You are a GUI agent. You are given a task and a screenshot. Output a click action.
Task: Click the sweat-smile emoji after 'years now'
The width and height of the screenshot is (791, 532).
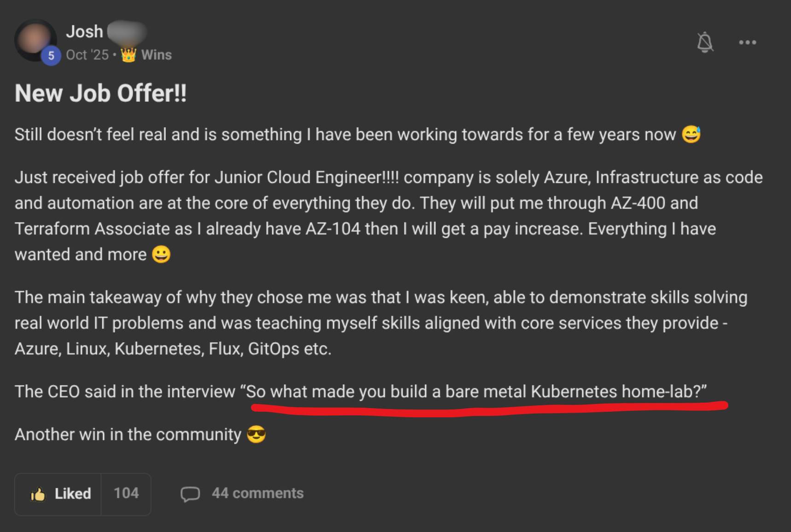691,134
